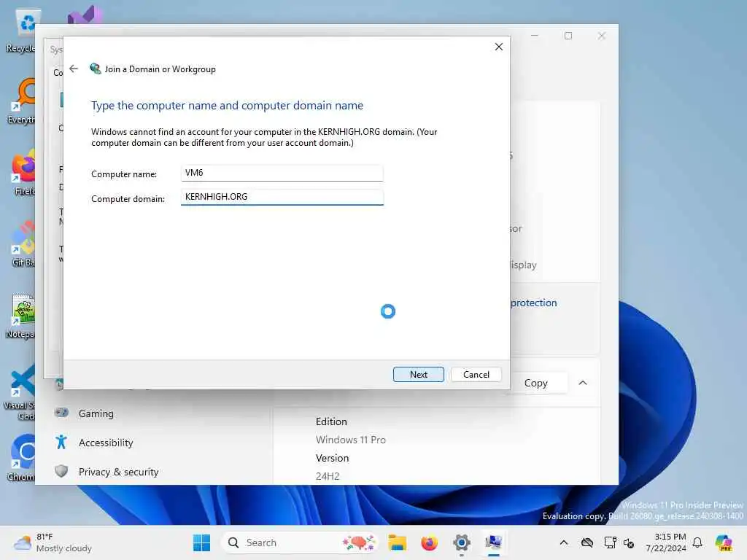Click the Settings gear on the taskbar
The image size is (747, 560).
click(462, 542)
